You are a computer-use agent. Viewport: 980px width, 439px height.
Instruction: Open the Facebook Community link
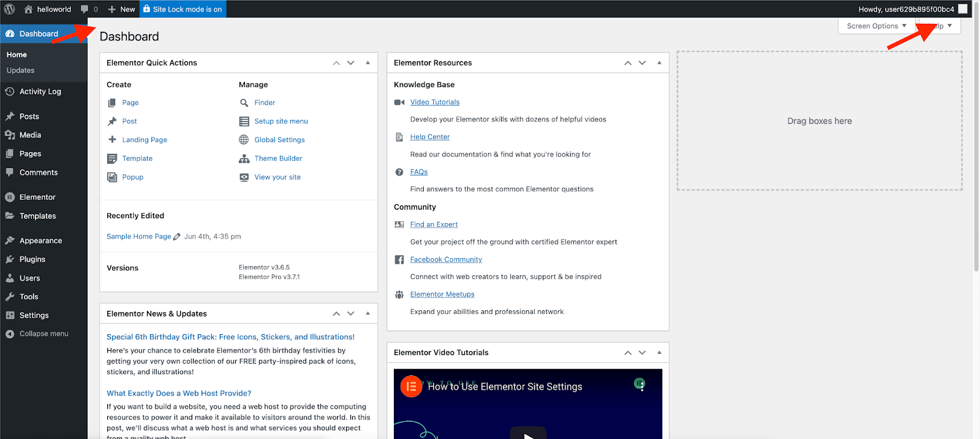pyautogui.click(x=446, y=260)
